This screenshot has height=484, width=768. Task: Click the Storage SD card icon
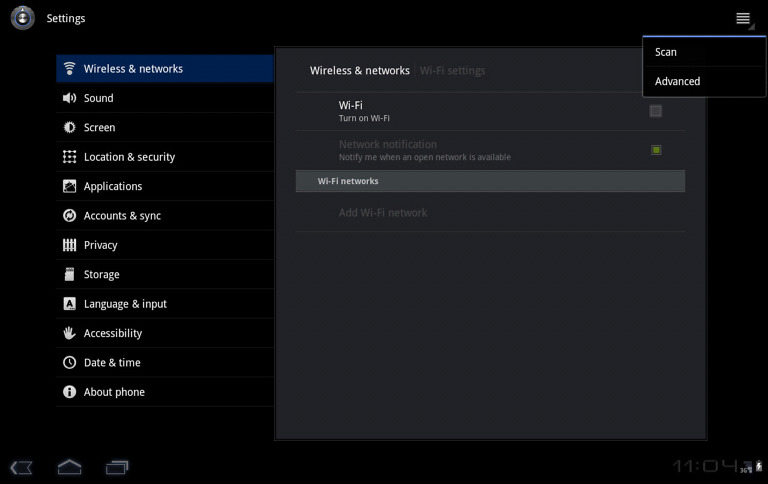tap(69, 274)
